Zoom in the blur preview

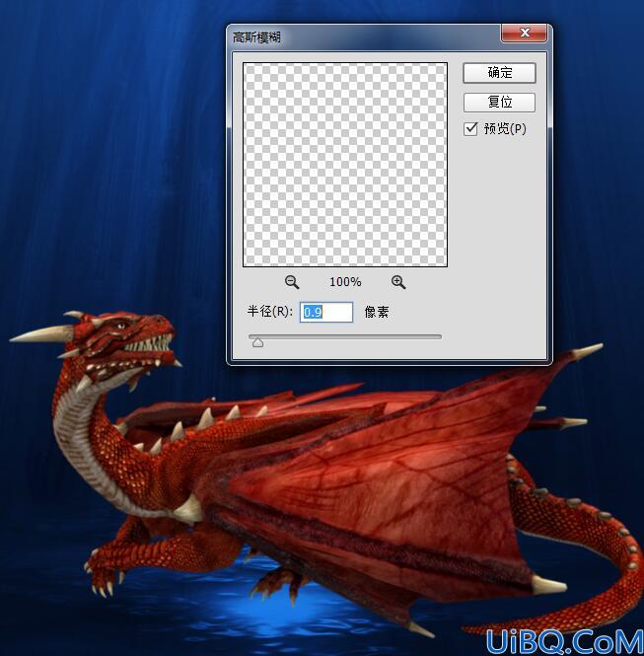(398, 282)
